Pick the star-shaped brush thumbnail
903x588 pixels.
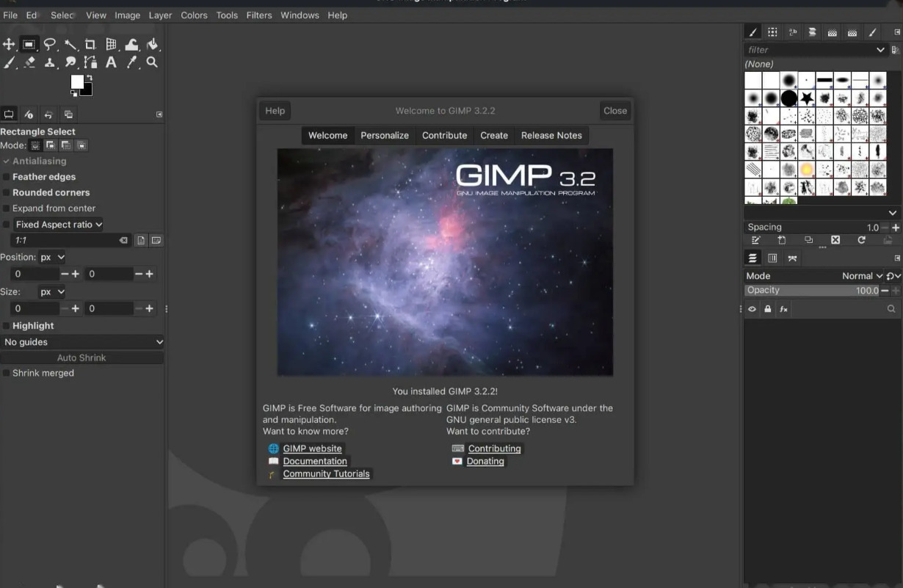pyautogui.click(x=807, y=98)
